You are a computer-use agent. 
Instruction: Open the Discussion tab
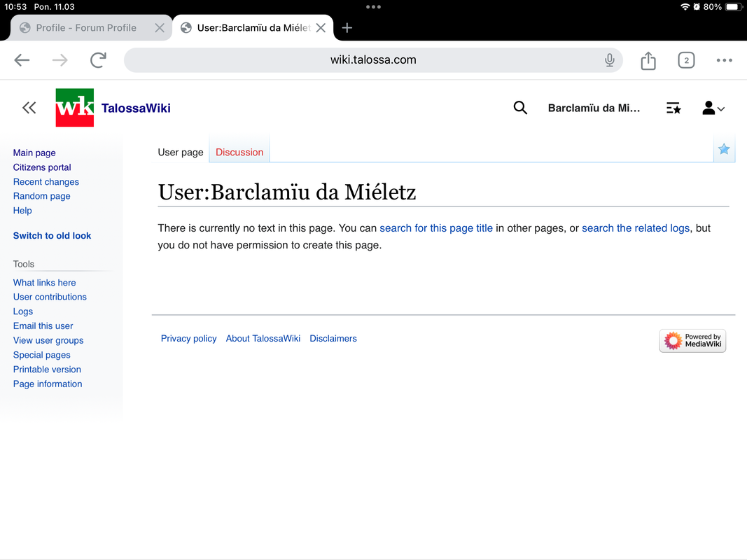coord(239,152)
